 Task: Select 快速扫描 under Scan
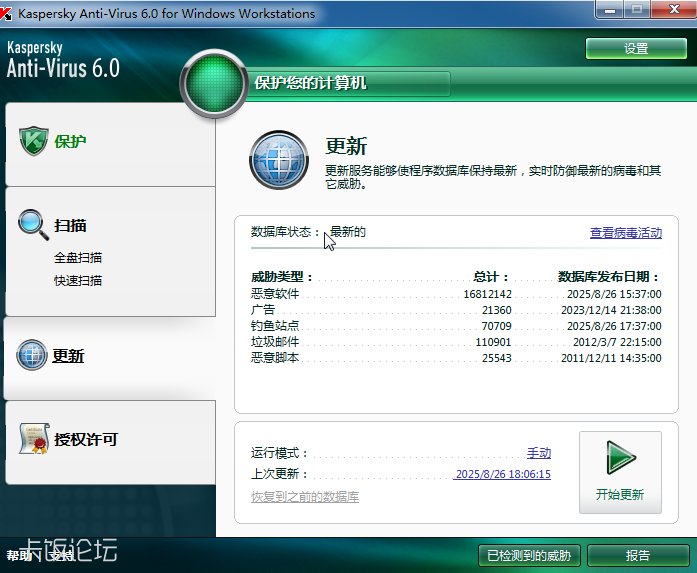click(78, 281)
